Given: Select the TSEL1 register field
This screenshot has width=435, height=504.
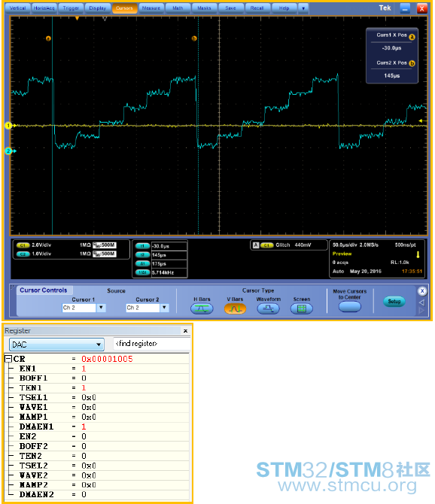Looking at the screenshot, I should pyautogui.click(x=97, y=398).
